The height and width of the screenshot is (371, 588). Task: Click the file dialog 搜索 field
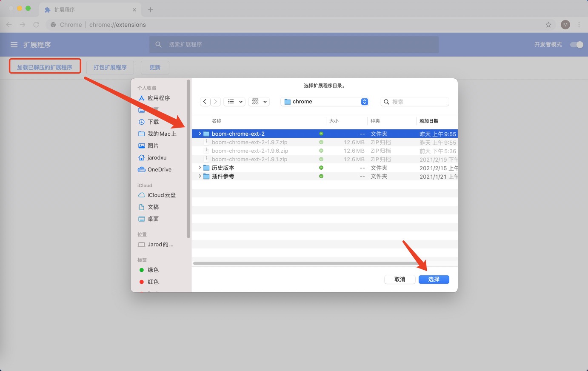(415, 102)
